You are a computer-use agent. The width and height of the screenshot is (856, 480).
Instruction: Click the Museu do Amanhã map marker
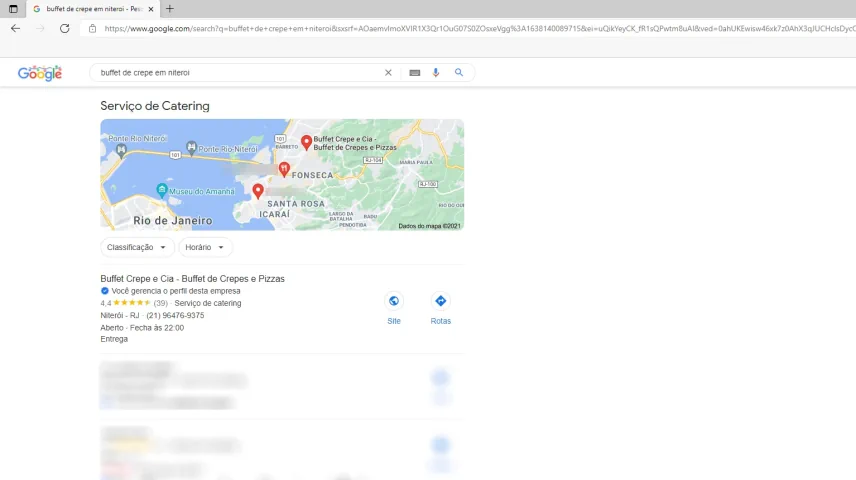[162, 190]
